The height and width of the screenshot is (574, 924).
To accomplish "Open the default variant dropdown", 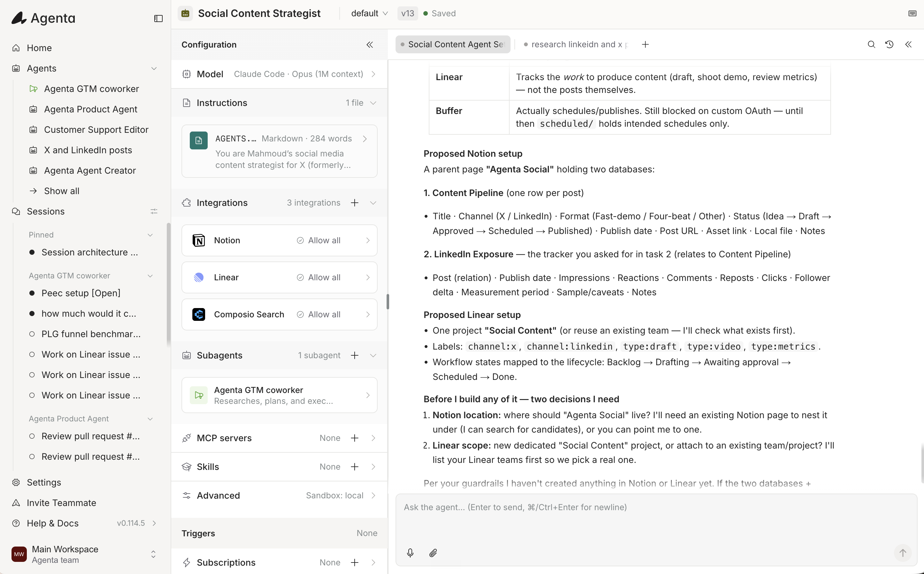I will point(369,13).
